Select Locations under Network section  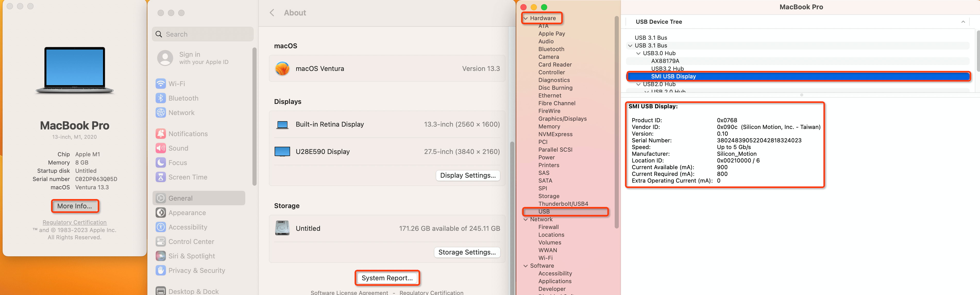pyautogui.click(x=551, y=235)
